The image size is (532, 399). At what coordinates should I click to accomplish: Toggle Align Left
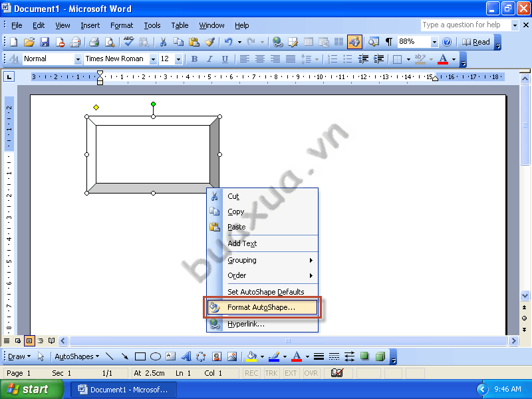[x=244, y=59]
